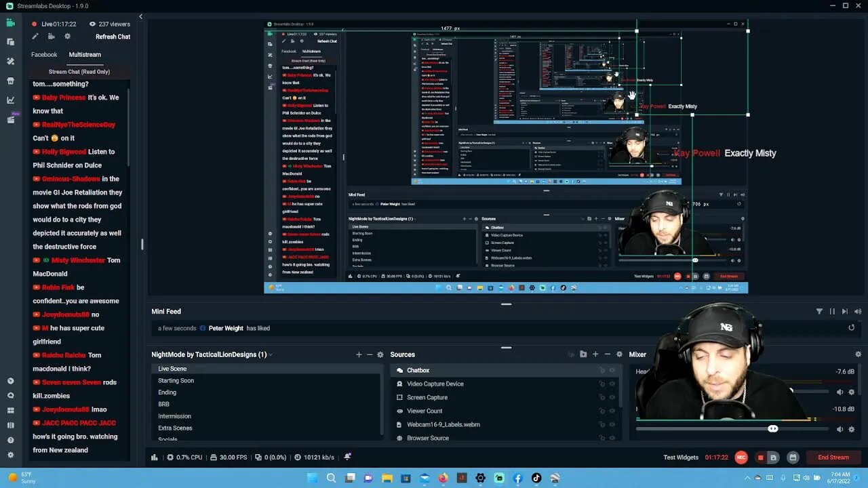Remove selected source with minus icon
Screen dimensions: 868x488
pyautogui.click(x=608, y=354)
